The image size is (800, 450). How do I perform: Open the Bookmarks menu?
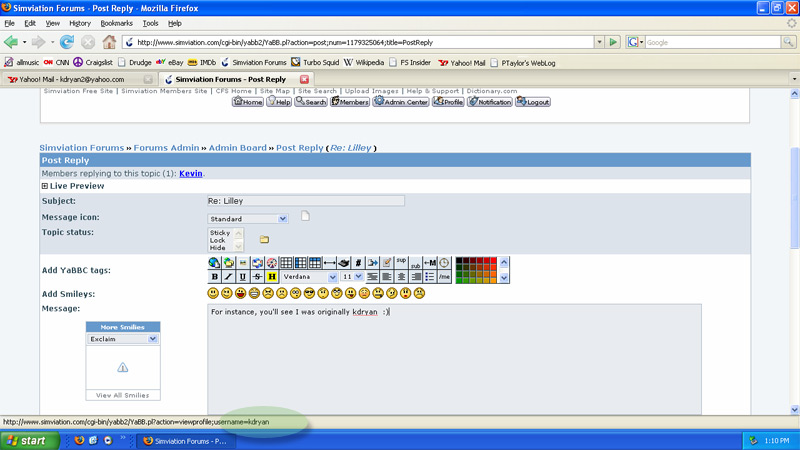(x=116, y=22)
